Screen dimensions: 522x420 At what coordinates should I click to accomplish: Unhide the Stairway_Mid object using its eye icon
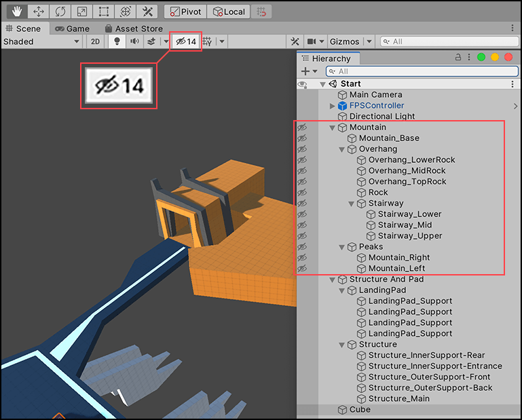(302, 225)
